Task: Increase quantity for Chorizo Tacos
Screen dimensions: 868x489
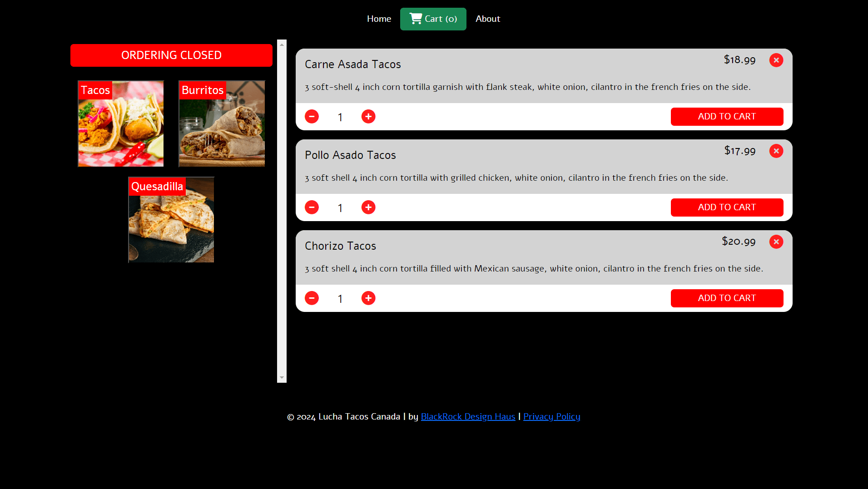Action: click(x=368, y=298)
